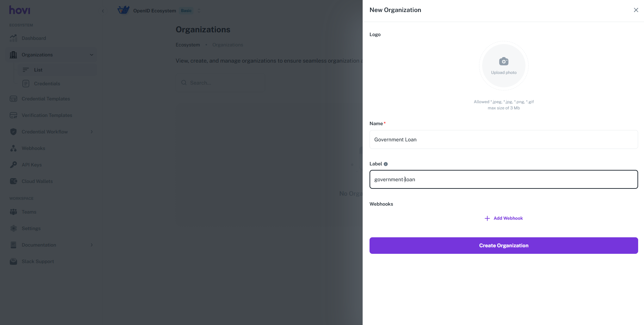Viewport: 644px width, 325px height.
Task: Click the API Keys key icon
Action: tap(13, 165)
